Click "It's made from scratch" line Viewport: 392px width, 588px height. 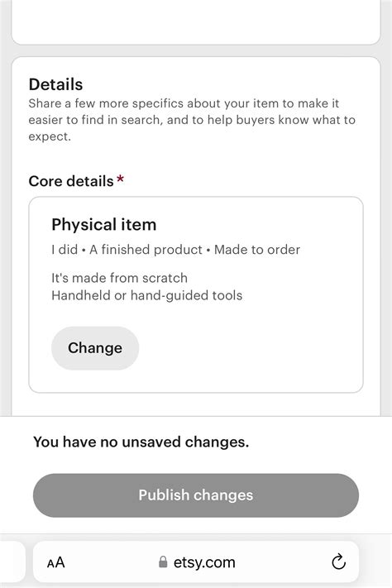click(119, 278)
